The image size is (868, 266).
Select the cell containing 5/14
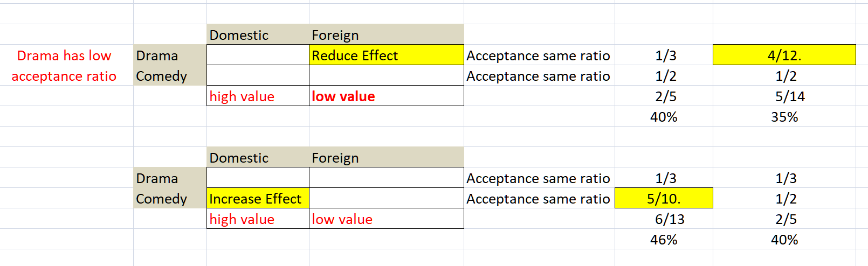789,96
